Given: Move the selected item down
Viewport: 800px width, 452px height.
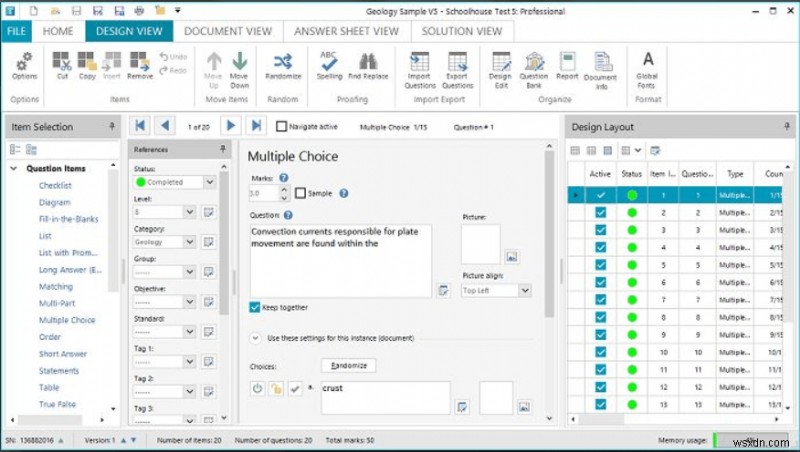Looking at the screenshot, I should pos(239,70).
